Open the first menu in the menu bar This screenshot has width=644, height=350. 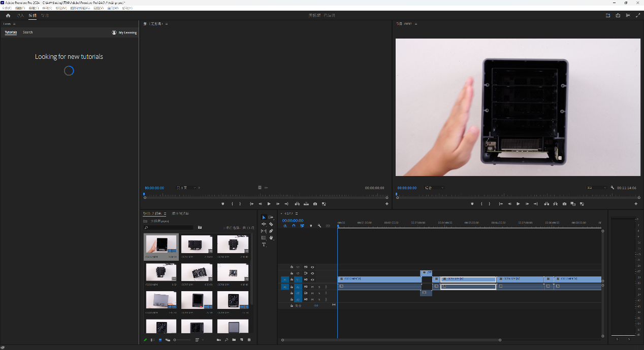point(6,8)
